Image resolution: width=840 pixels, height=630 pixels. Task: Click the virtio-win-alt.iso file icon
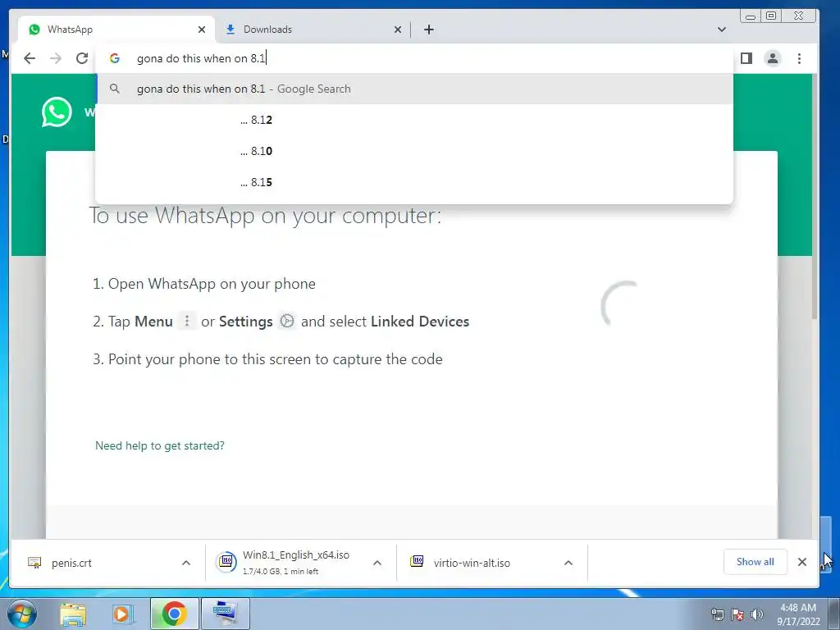tap(417, 561)
